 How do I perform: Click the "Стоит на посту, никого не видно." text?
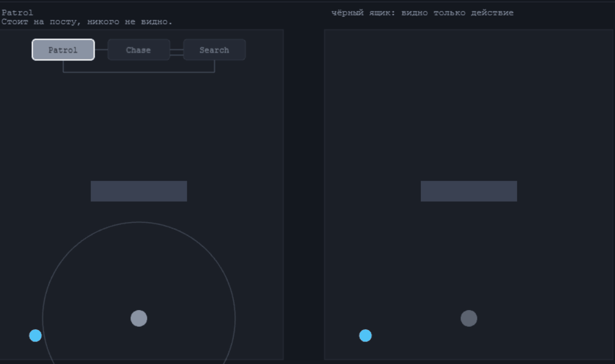(87, 22)
